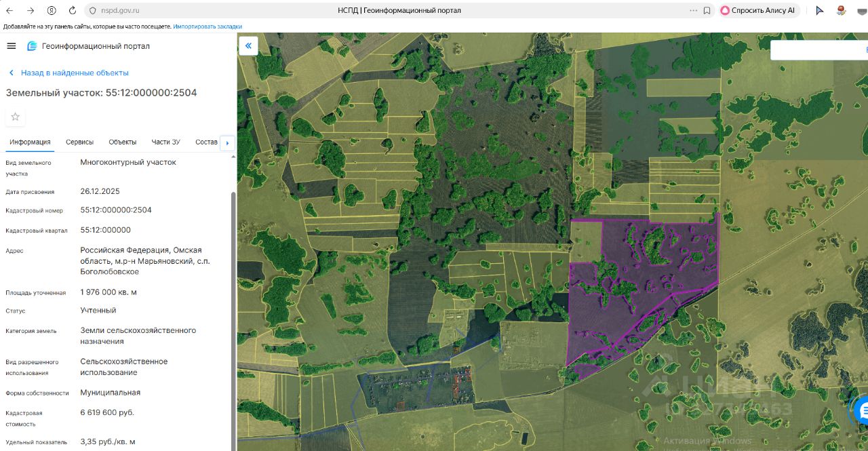Click the Yandex home icon in toolbar

tap(52, 11)
